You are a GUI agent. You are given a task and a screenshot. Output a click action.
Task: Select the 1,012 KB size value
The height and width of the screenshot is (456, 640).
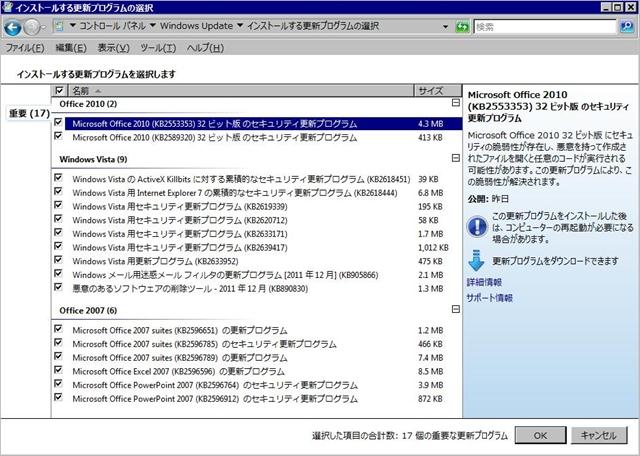[433, 248]
